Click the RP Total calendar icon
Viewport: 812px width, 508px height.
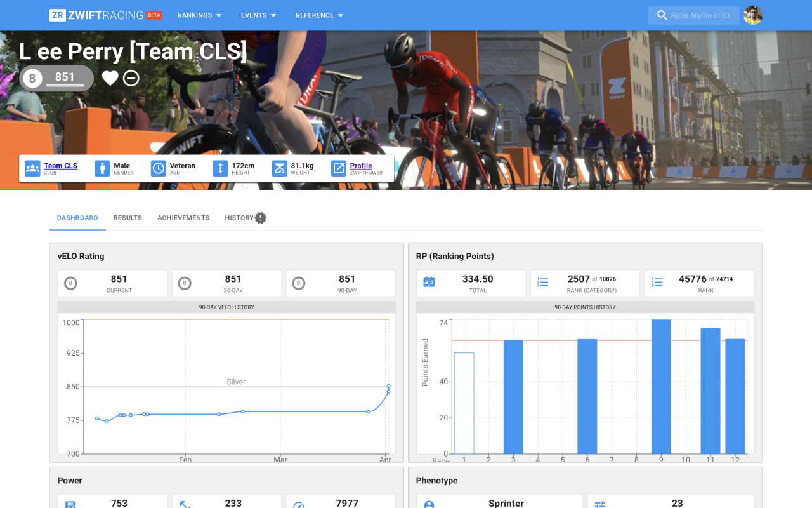[429, 282]
